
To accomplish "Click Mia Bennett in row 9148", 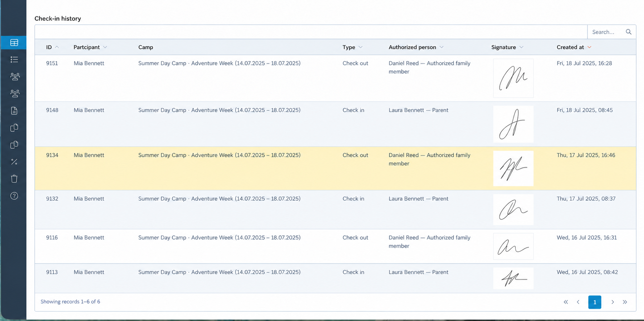I will point(89,110).
